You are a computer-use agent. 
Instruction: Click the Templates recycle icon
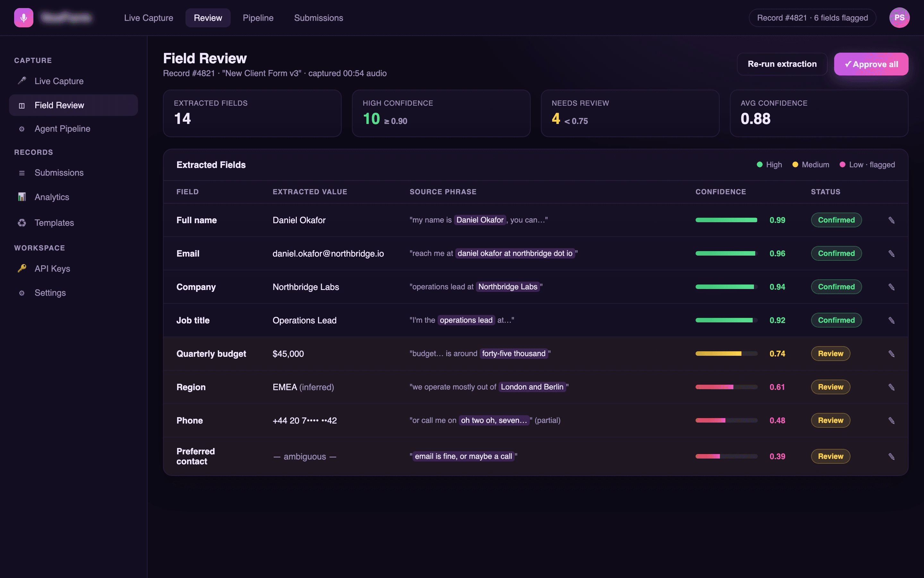pos(22,223)
